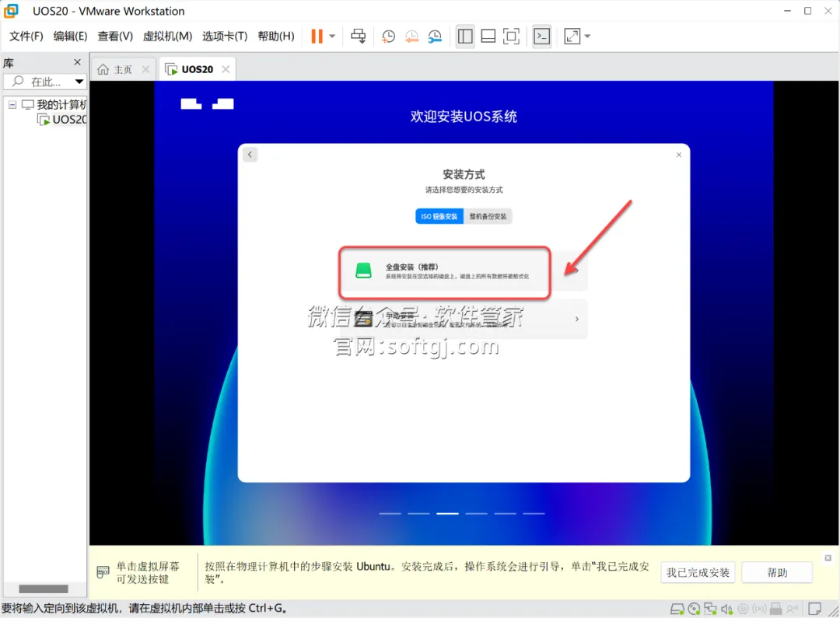Viewport: 840px width, 618px height.
Task: Select the ISO 镜像安装 mode
Action: (439, 216)
